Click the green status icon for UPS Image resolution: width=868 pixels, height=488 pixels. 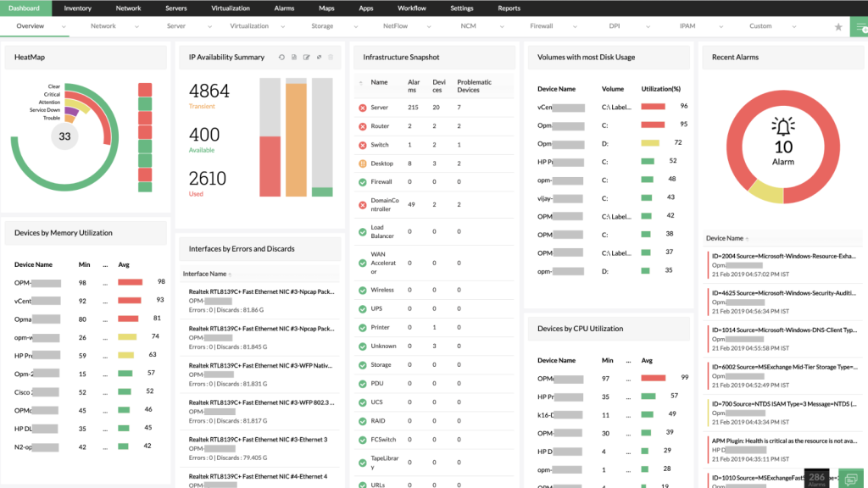click(x=363, y=309)
